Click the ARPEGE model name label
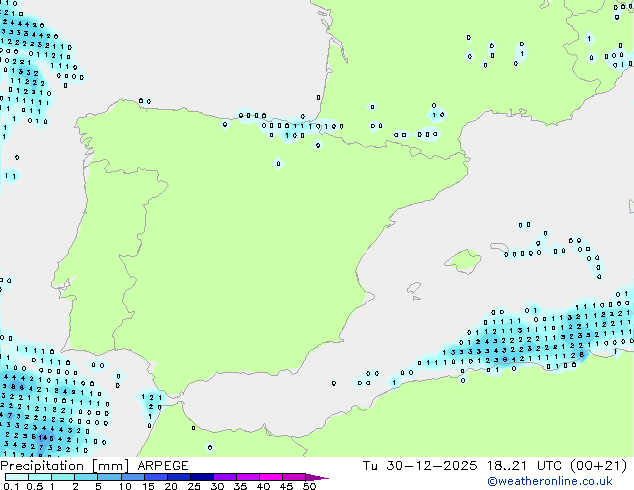The height and width of the screenshot is (490, 634). pos(163,466)
